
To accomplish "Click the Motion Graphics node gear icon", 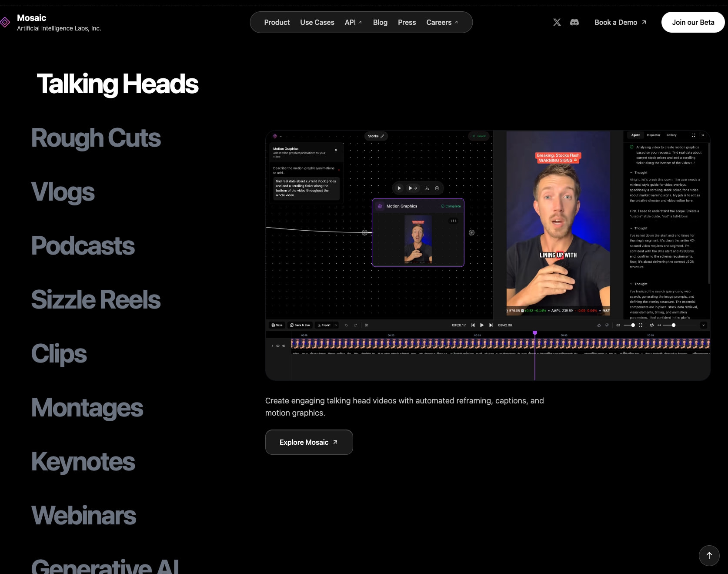I will coord(380,206).
